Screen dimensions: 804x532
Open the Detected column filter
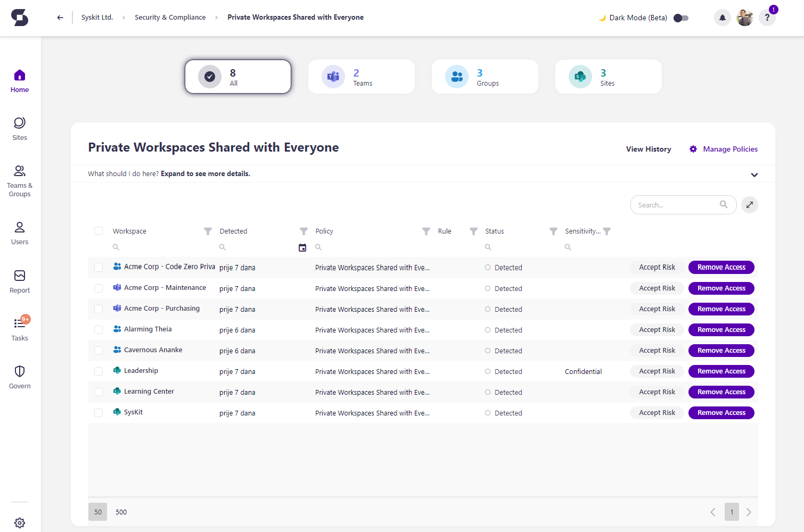tap(304, 231)
